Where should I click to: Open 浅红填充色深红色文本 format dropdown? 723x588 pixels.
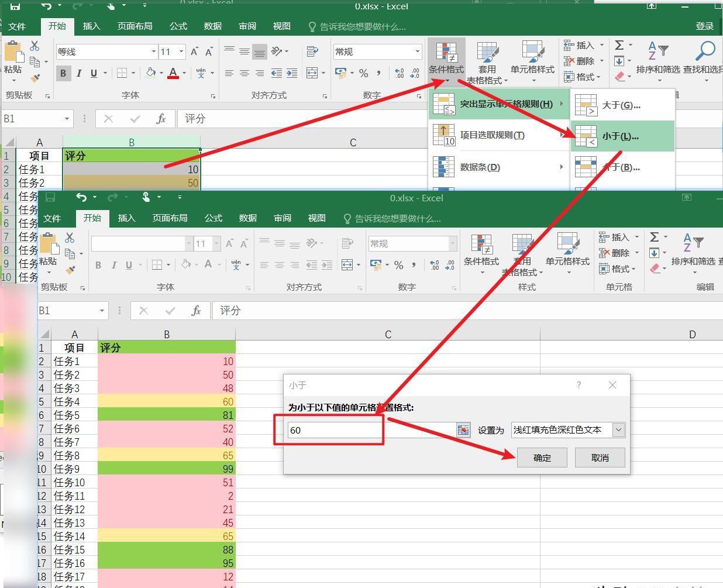click(x=618, y=430)
